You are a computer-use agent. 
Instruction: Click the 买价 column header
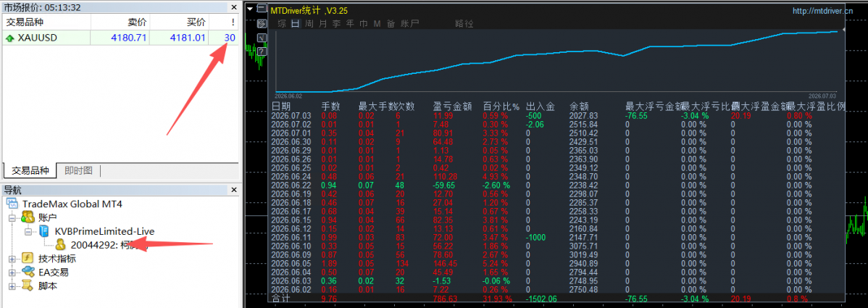pyautogui.click(x=196, y=22)
